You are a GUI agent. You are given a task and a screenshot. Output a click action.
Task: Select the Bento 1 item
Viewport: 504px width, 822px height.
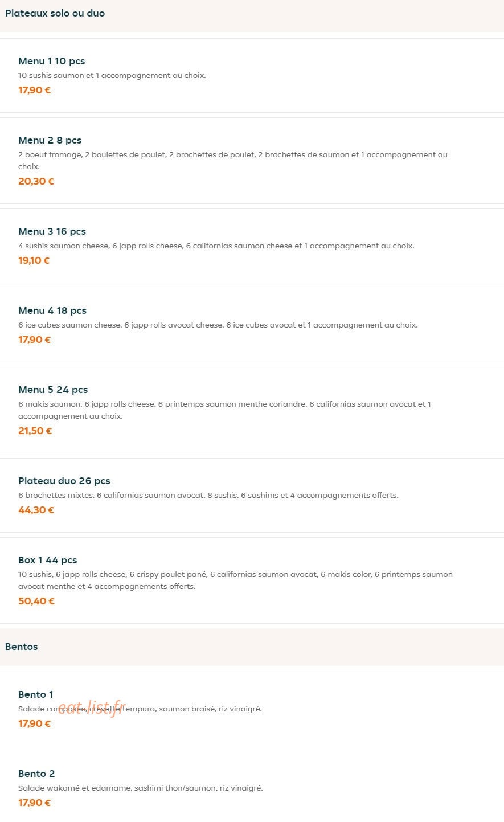point(252,709)
